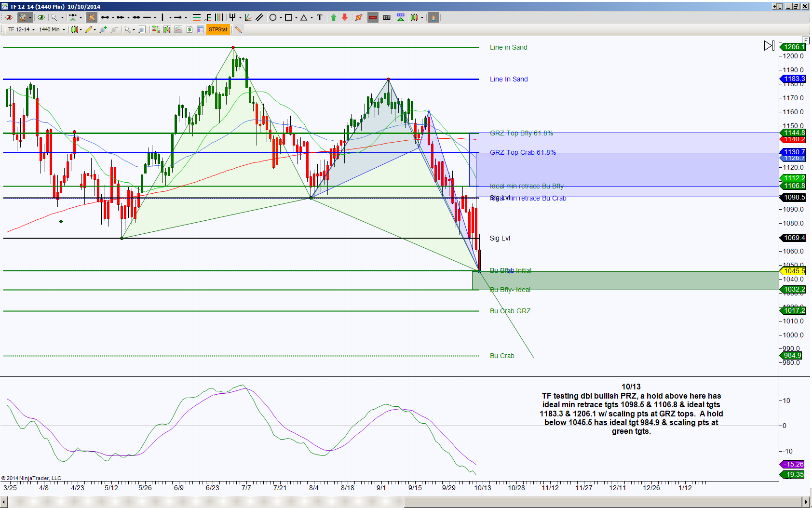
Task: Select the arrow ray line tool
Action: point(177,17)
